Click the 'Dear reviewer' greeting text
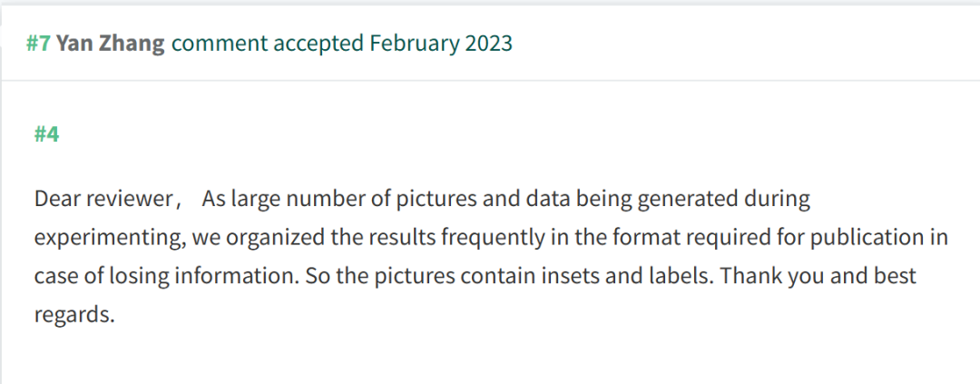The image size is (980, 384). [x=103, y=199]
